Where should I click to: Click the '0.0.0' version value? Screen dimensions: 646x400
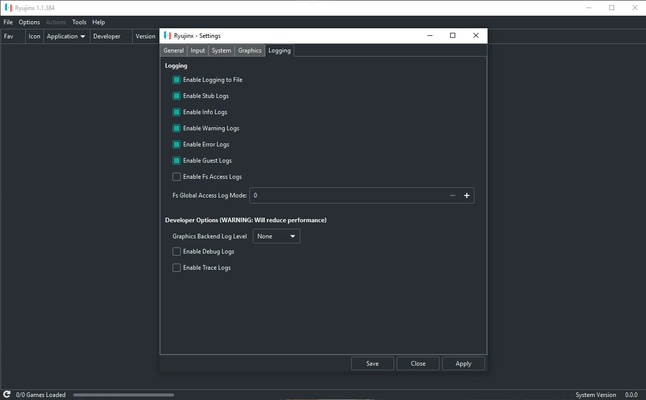[631, 395]
